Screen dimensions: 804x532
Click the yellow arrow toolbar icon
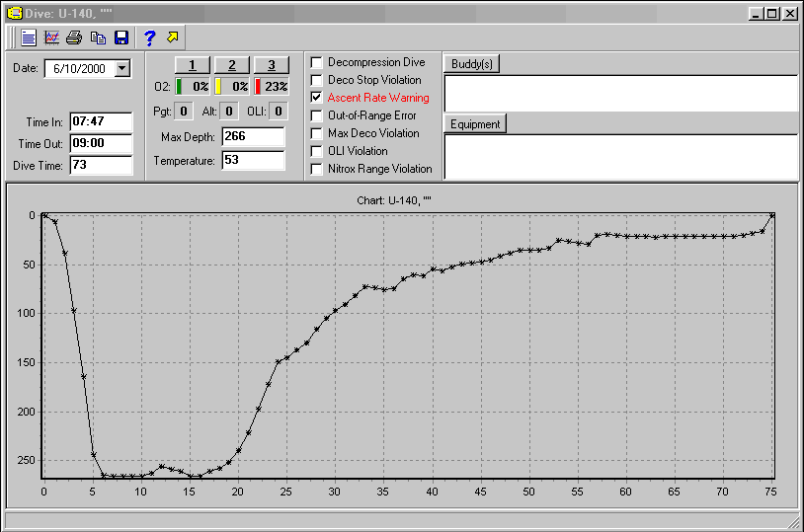[x=173, y=38]
